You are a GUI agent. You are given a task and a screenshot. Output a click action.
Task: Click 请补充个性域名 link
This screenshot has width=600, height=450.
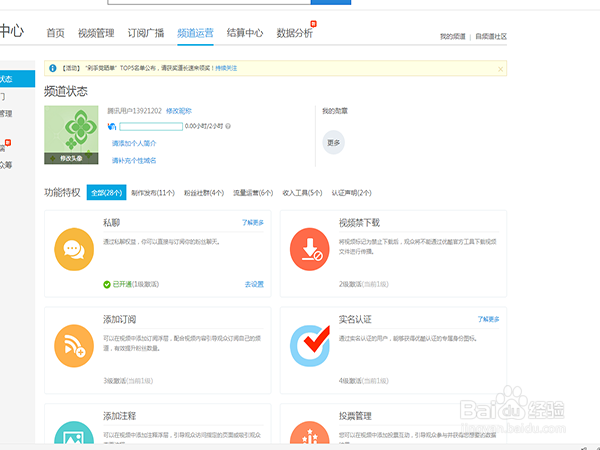pyautogui.click(x=134, y=161)
